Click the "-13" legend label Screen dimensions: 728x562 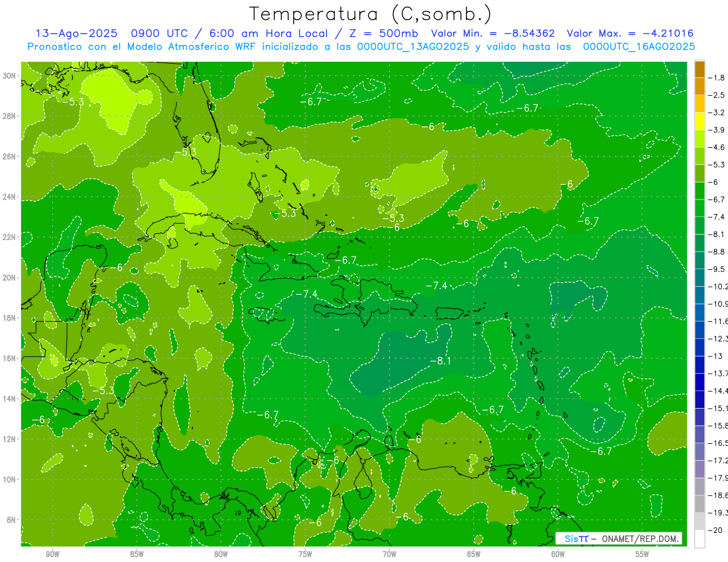click(715, 356)
